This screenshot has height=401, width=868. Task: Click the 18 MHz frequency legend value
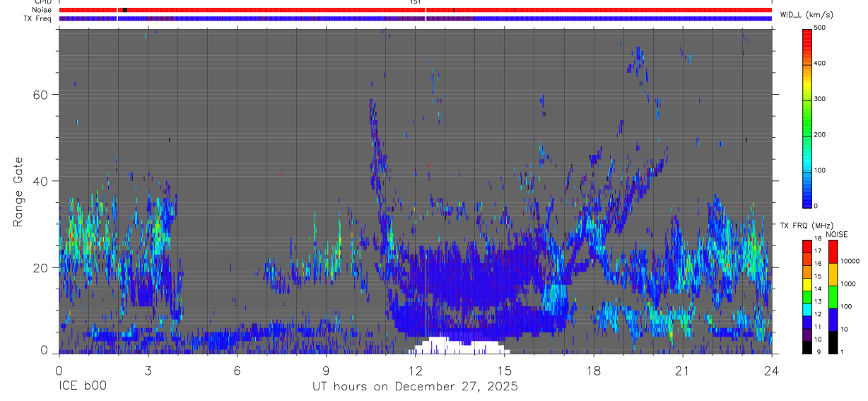(x=818, y=240)
